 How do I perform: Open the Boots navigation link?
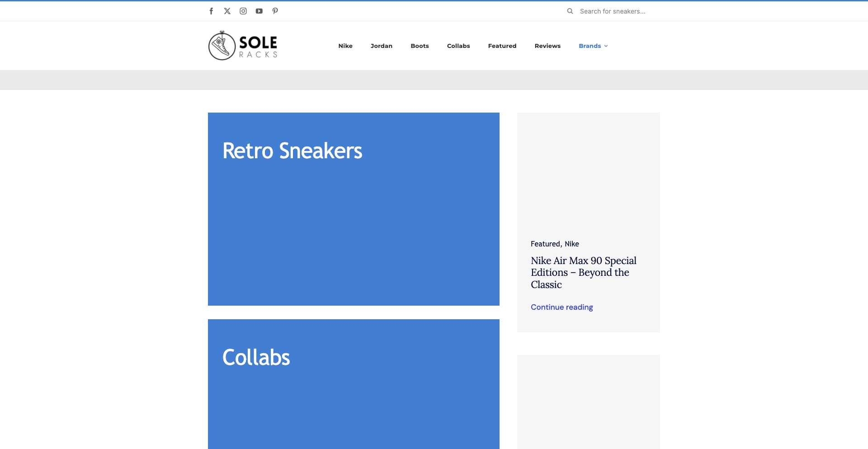(420, 46)
